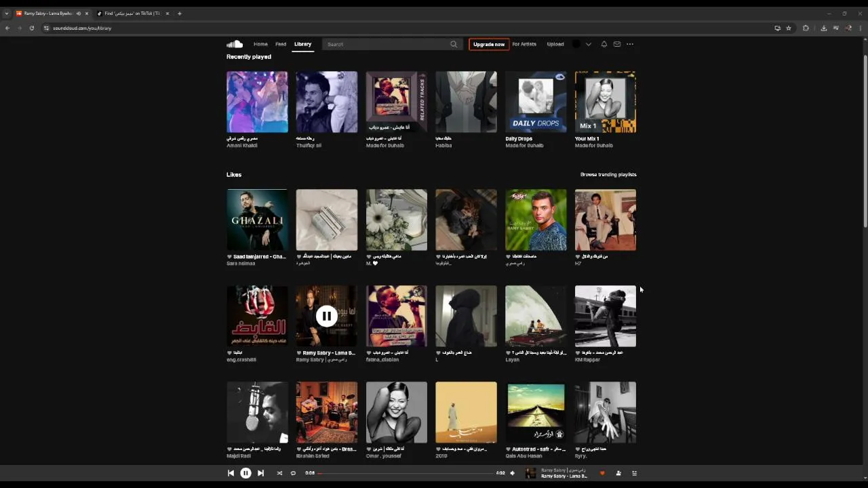The image size is (868, 488).
Task: Open the Amani Khalid recently played cover
Action: (257, 102)
